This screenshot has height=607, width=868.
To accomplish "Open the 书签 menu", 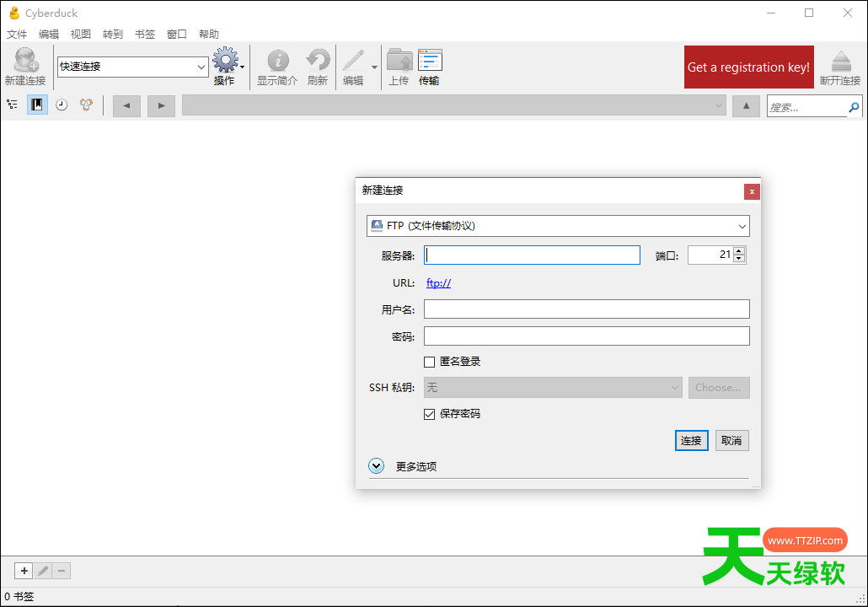I will (145, 35).
